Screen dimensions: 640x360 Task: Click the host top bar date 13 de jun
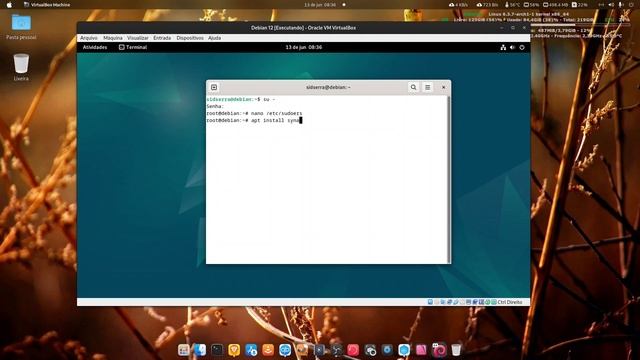coord(320,5)
